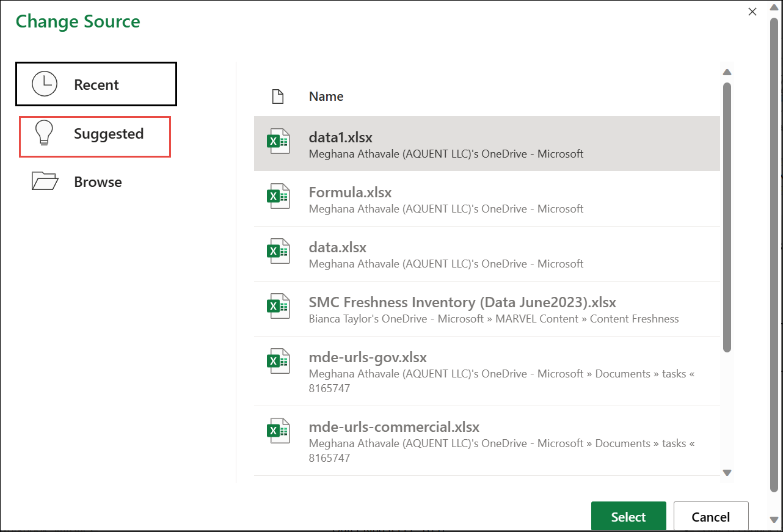Click the Excel icon for SMC Freshness Inventory
This screenshot has height=532, width=783.
point(279,307)
